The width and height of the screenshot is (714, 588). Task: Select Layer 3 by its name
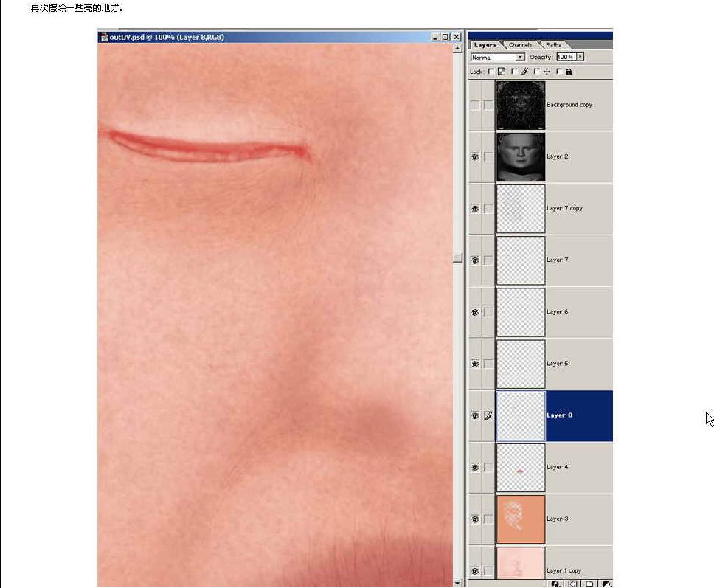558,519
